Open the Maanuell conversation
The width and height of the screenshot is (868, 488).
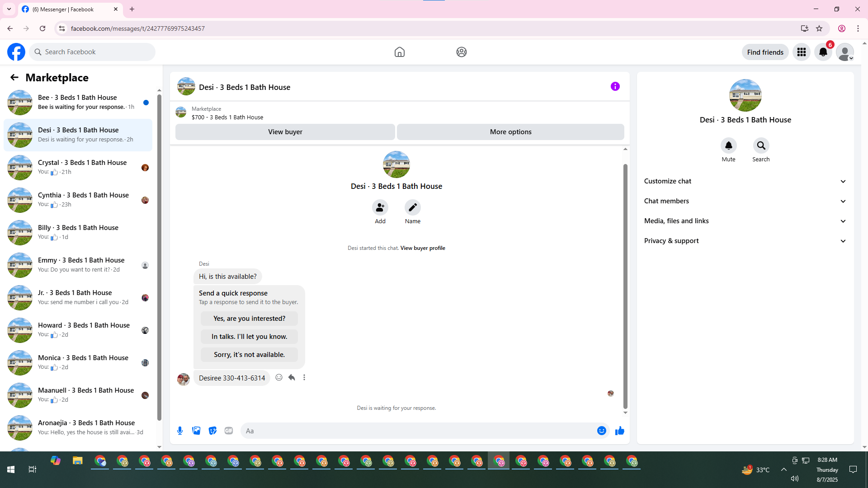tap(78, 395)
